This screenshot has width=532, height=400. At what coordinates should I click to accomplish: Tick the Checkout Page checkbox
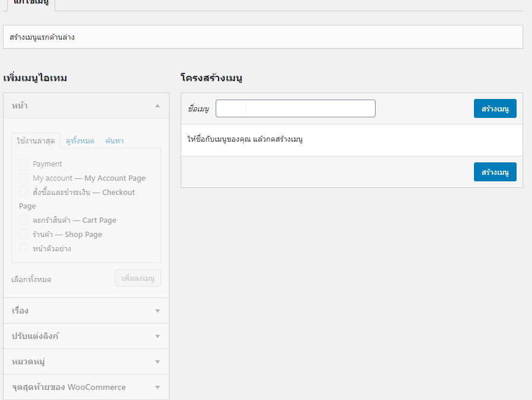coord(24,191)
